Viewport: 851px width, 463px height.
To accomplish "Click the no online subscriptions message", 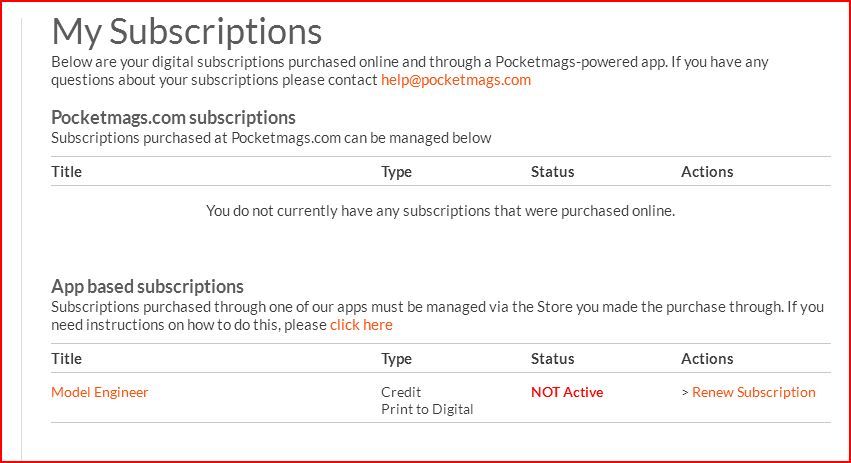I will click(440, 211).
